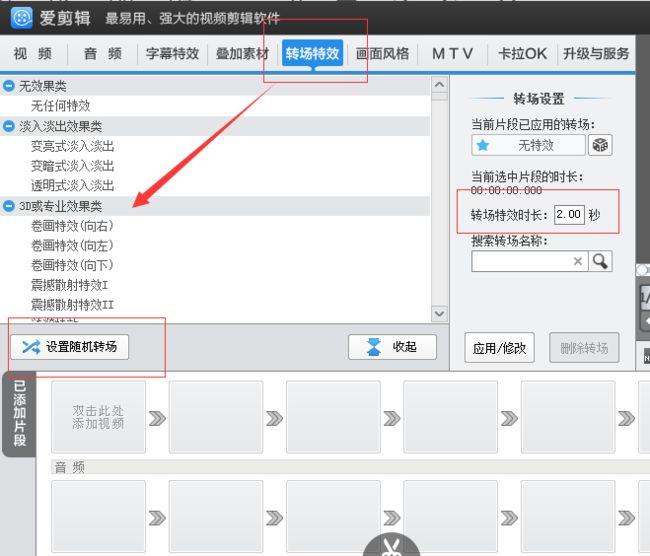Screen dimensions: 650x556
Task: Click the 应用/修改 button
Action: 500,347
